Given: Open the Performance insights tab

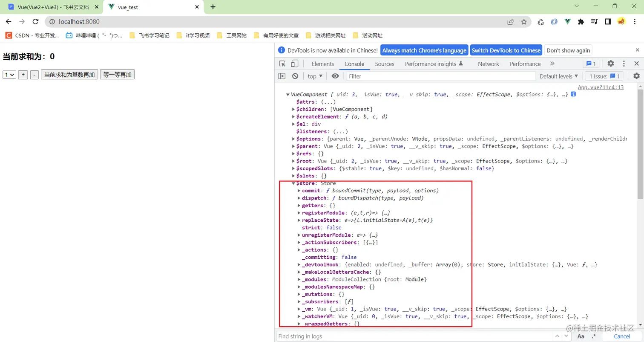Looking at the screenshot, I should [x=434, y=64].
